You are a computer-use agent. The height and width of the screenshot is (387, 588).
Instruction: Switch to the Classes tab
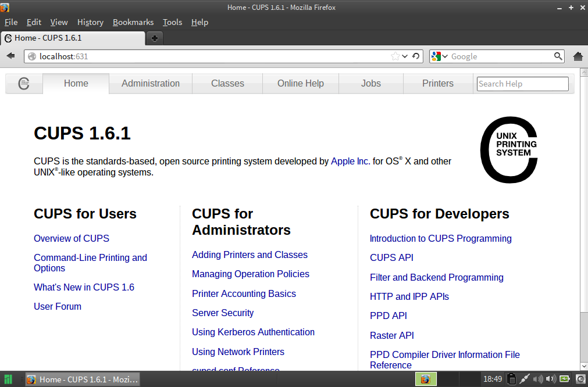click(227, 83)
